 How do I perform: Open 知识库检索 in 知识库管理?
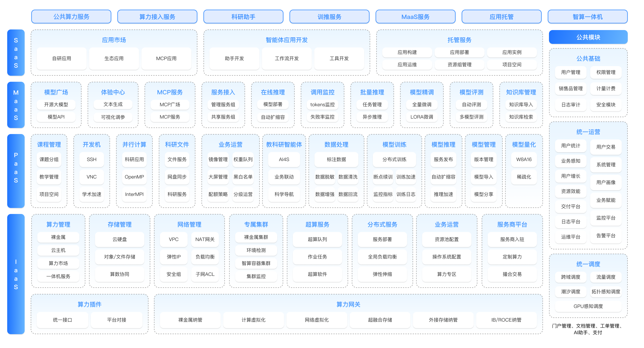point(521,117)
